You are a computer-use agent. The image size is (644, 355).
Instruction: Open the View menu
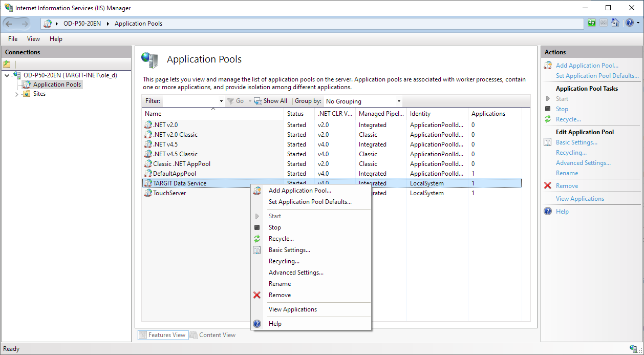pos(34,39)
